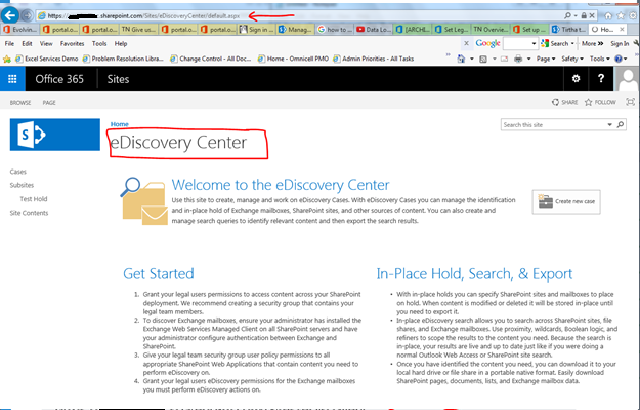Switch to the Tirtha t... browser tab
This screenshot has height=410, width=640.
point(569,29)
